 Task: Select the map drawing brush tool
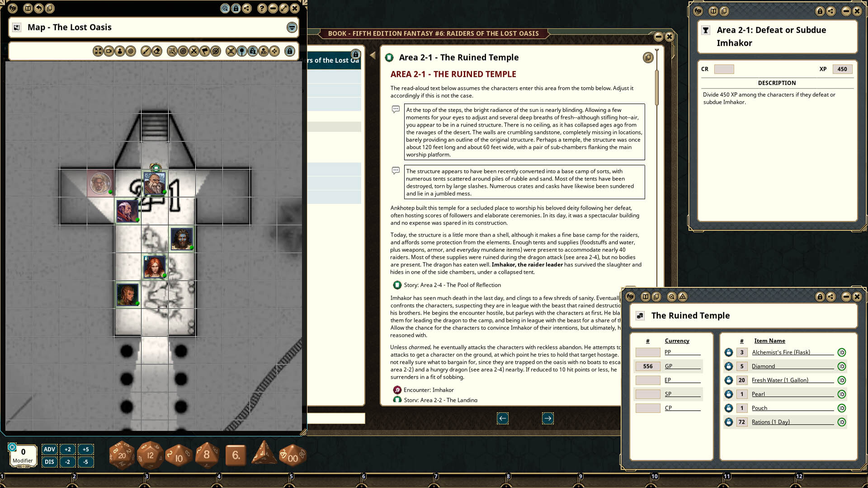pyautogui.click(x=146, y=51)
